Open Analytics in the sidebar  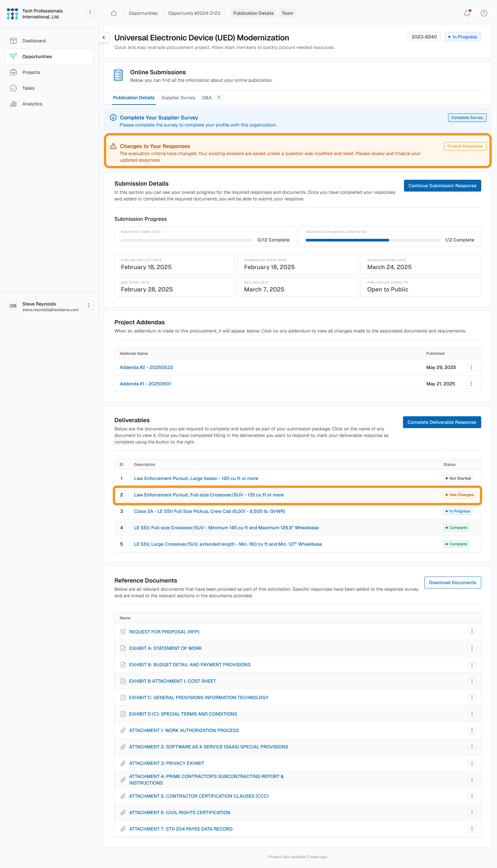tap(32, 104)
